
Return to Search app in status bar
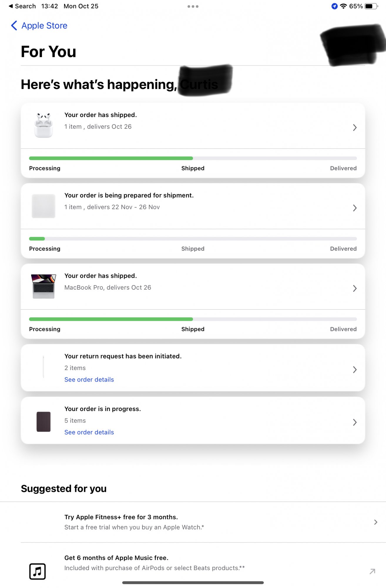coord(22,6)
